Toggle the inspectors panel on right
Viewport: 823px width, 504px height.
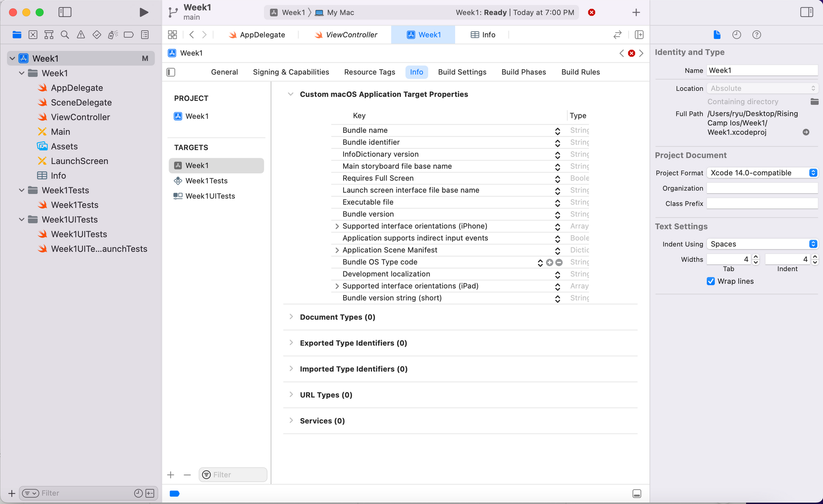pos(807,12)
